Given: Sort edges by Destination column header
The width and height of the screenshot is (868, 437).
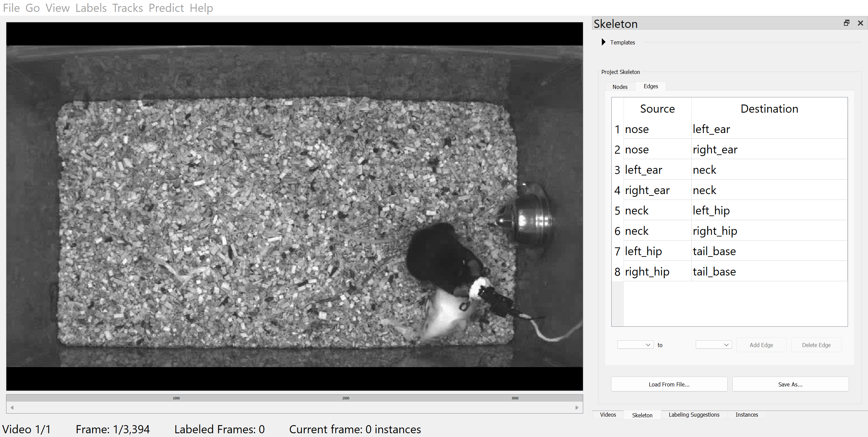Looking at the screenshot, I should click(x=769, y=109).
